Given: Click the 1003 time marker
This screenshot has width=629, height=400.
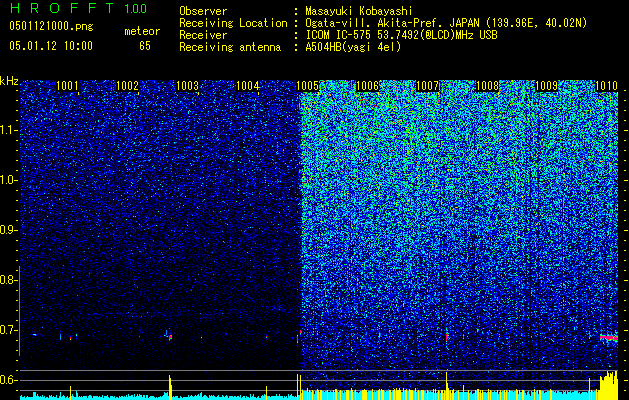Looking at the screenshot, I should tap(187, 85).
